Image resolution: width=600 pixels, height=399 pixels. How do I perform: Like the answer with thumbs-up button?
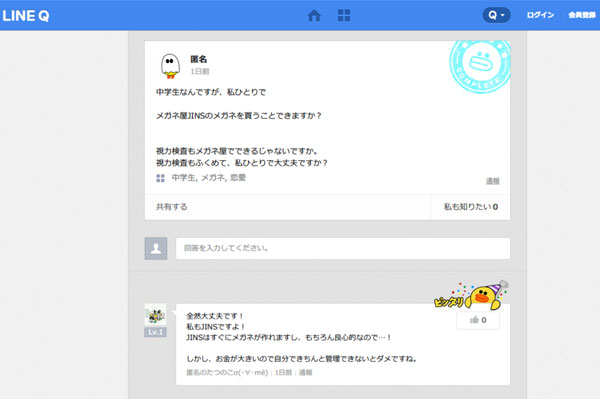(478, 320)
